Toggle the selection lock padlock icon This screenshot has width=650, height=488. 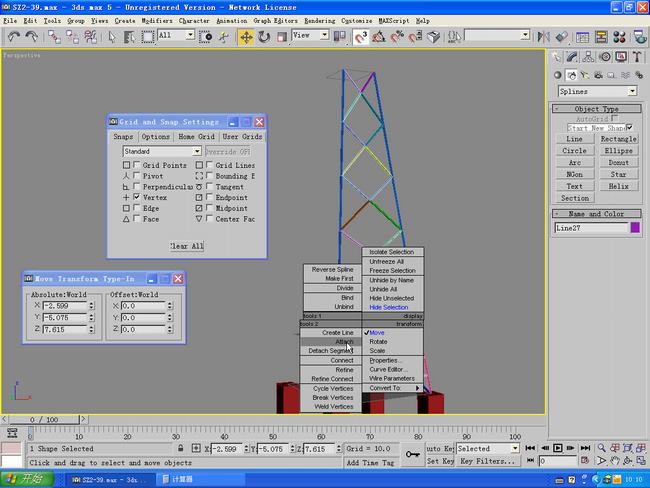[x=180, y=448]
